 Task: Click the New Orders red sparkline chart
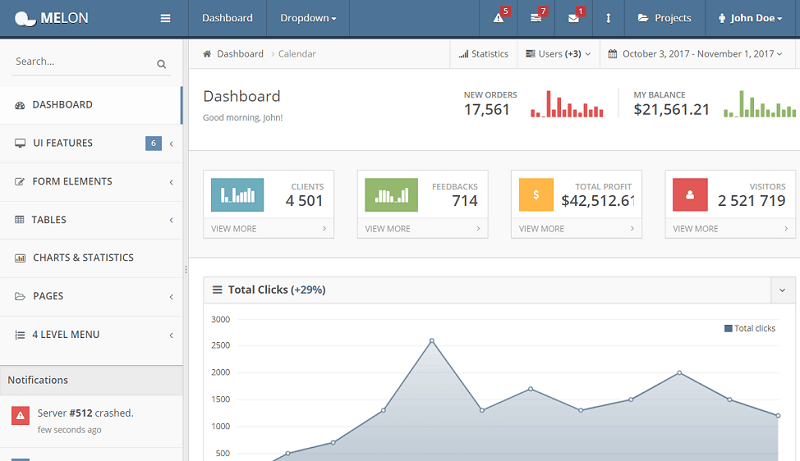567,104
